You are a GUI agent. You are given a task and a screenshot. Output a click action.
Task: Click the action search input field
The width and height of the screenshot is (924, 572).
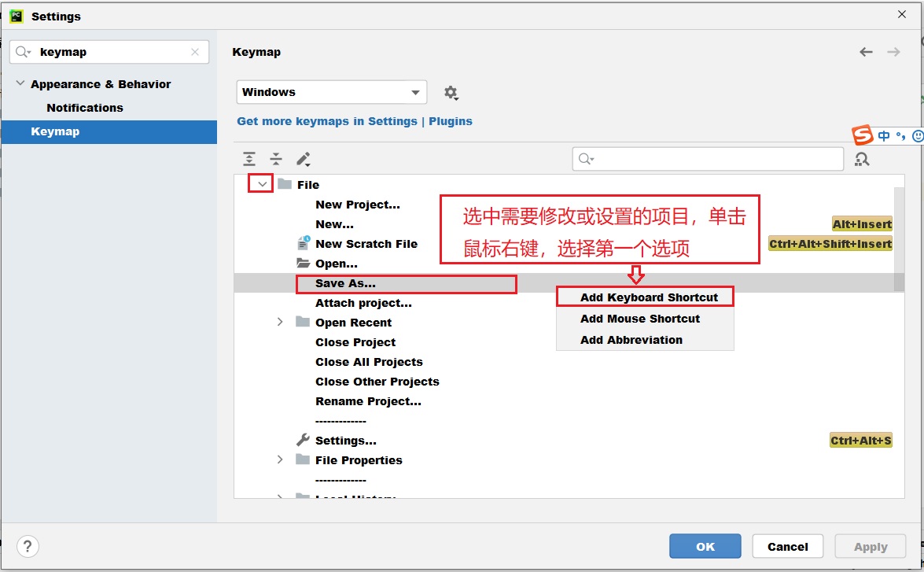pos(716,159)
